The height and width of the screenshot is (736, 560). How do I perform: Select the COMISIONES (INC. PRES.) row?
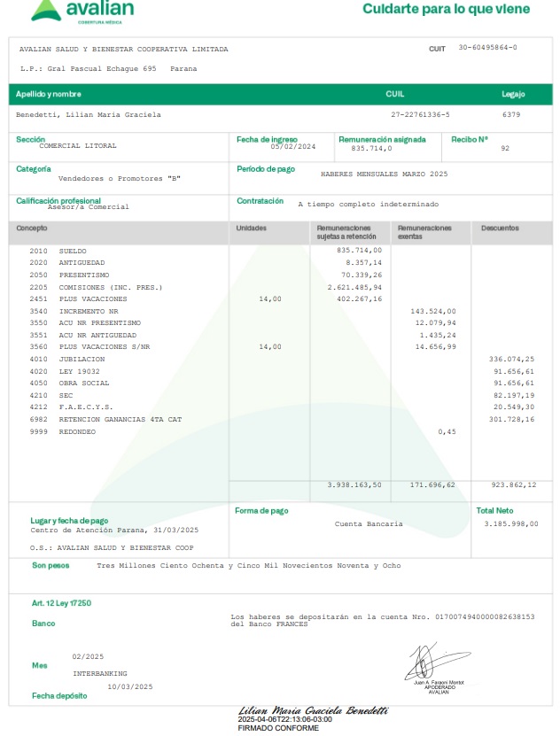[110, 288]
